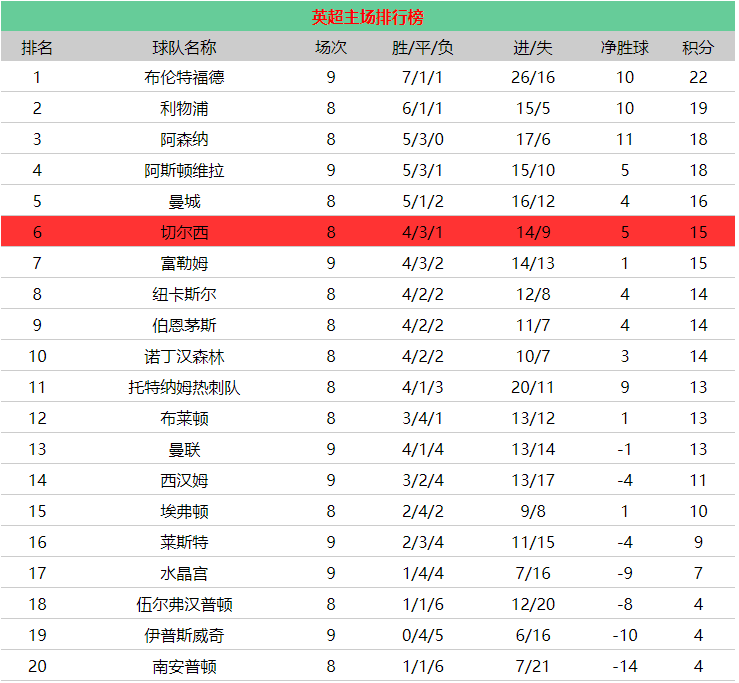Select the 进/失 column header

pos(532,47)
